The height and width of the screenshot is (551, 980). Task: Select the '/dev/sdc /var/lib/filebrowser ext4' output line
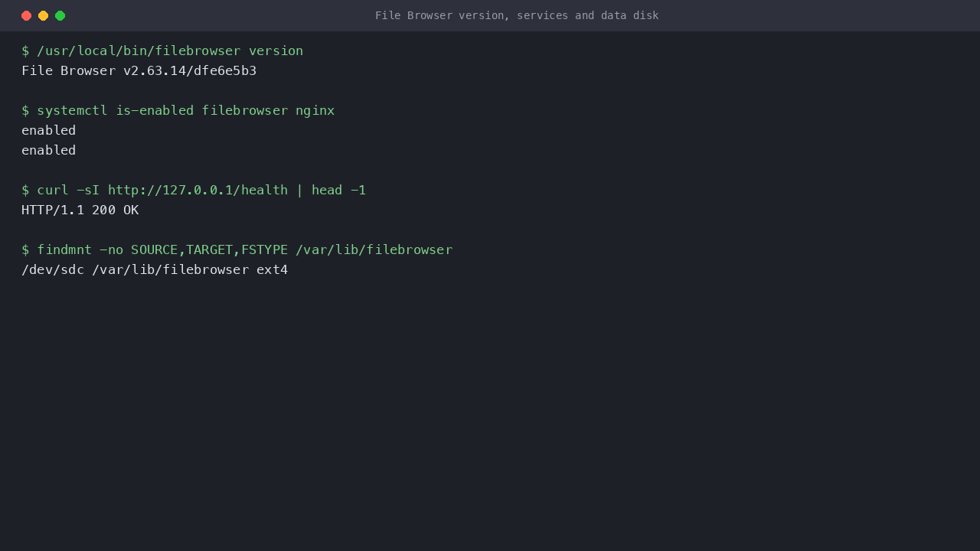[x=155, y=269]
